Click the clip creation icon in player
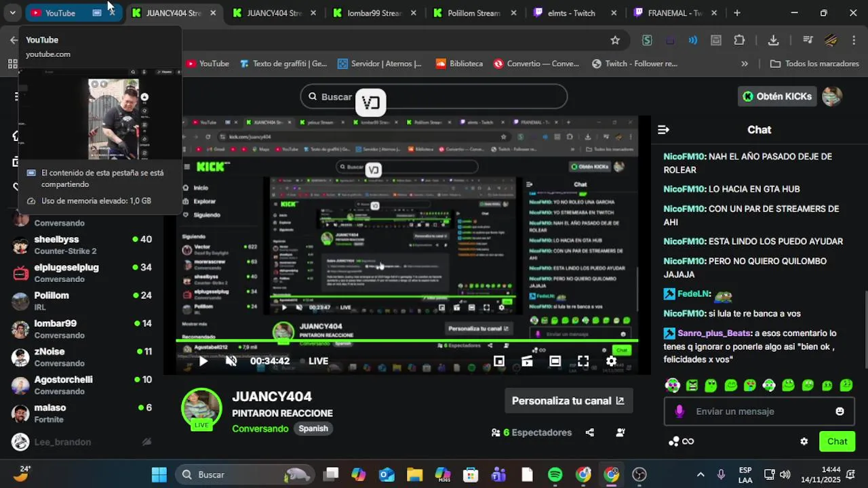868x488 pixels. (x=527, y=361)
